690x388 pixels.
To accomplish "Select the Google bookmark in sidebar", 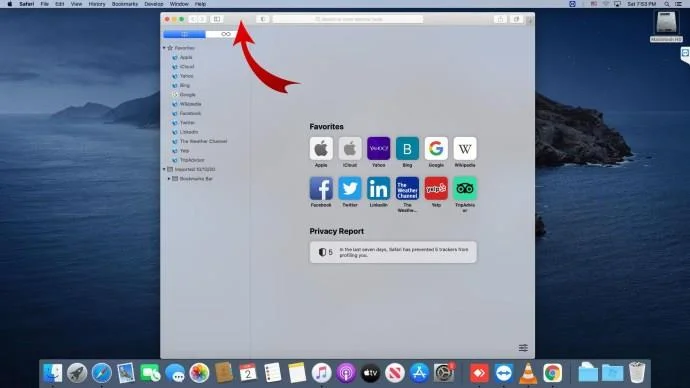I will [x=184, y=95].
